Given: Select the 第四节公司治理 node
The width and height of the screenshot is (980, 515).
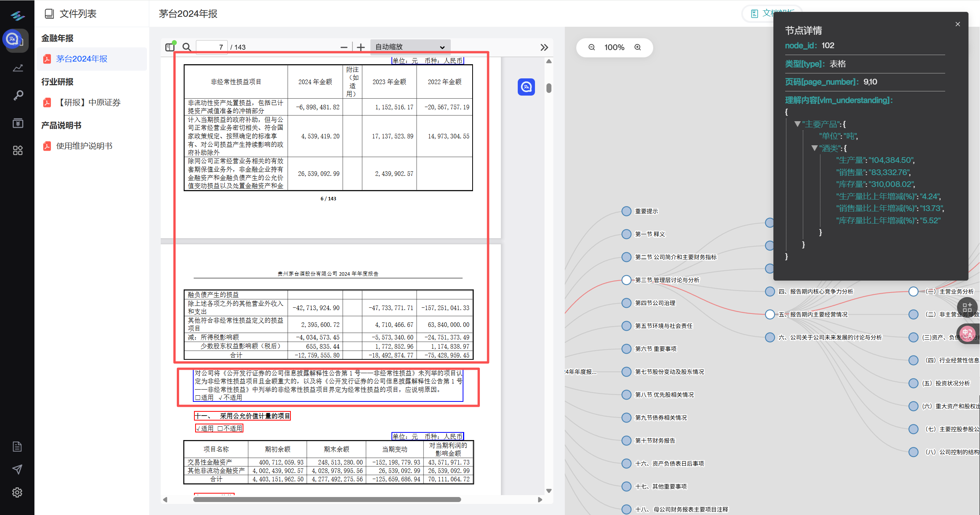Looking at the screenshot, I should click(x=626, y=303).
